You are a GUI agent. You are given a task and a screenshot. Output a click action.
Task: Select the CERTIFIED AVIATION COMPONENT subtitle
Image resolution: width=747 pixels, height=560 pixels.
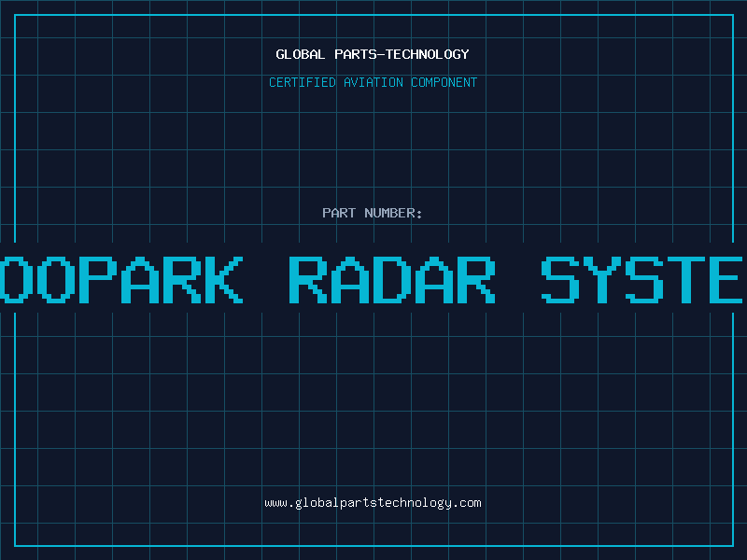point(373,82)
